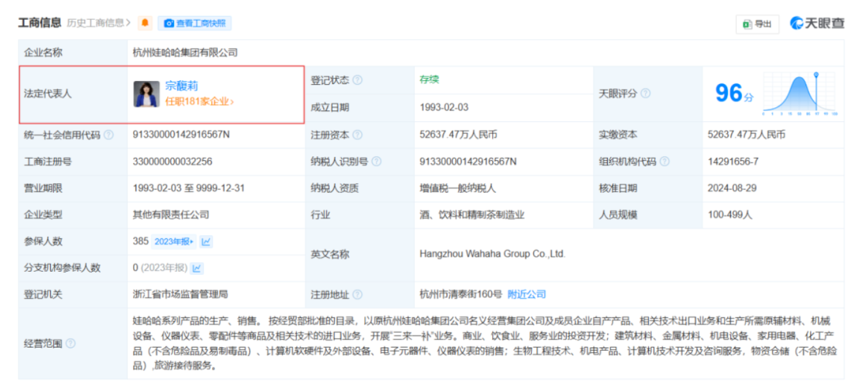Click the industry value 酒、饮料和精制茶制造业

coord(472,215)
